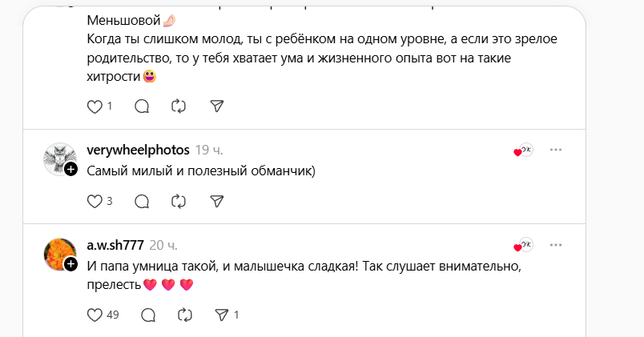Share the verywheelphotos comment
The width and height of the screenshot is (644, 337).
216,201
